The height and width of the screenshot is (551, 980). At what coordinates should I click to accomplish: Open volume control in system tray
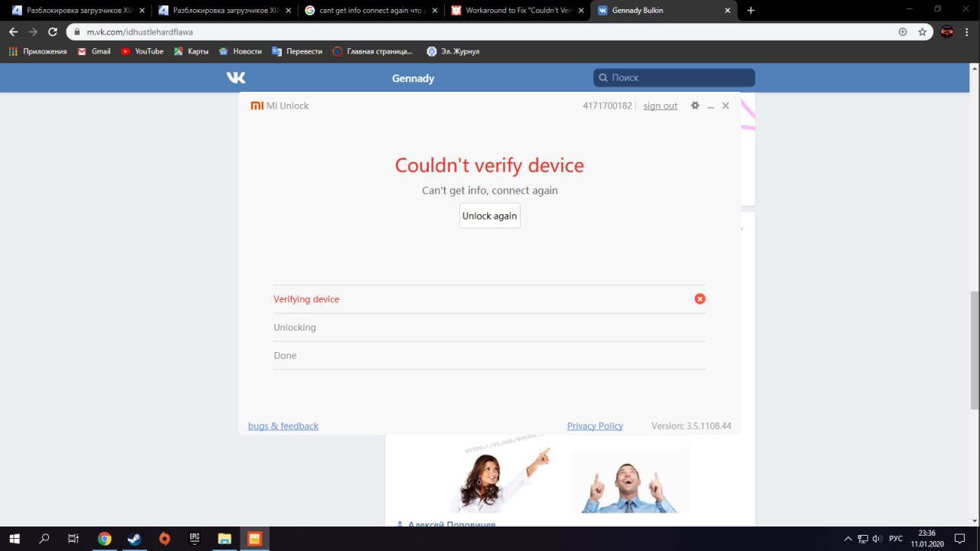coord(877,539)
